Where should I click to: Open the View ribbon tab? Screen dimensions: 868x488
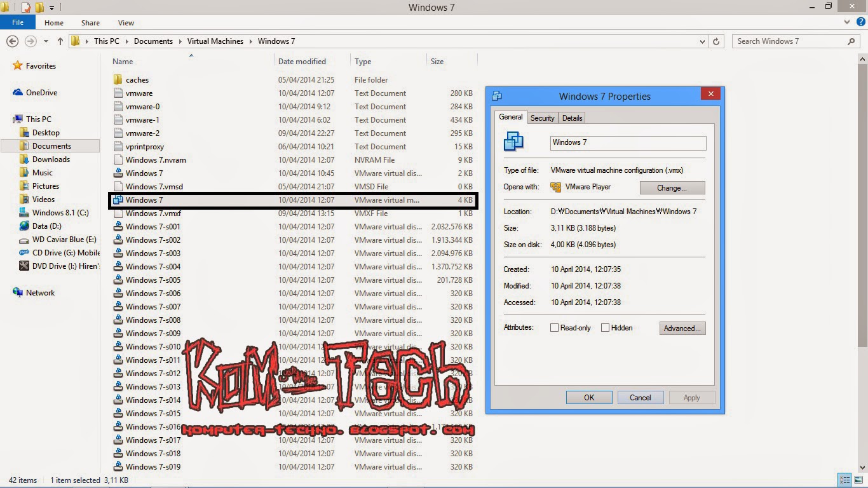126,23
